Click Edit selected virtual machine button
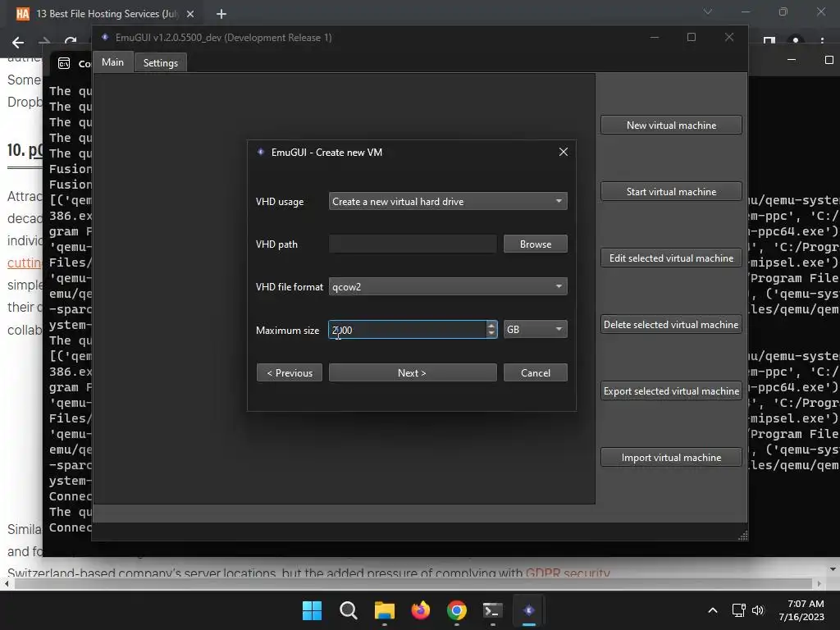Screen dimensions: 840x630 [671, 258]
